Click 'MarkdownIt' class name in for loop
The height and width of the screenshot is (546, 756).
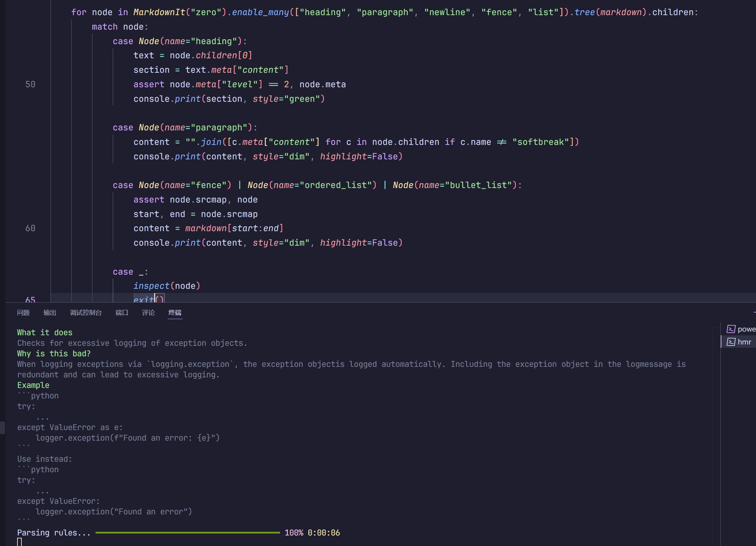[x=159, y=12]
